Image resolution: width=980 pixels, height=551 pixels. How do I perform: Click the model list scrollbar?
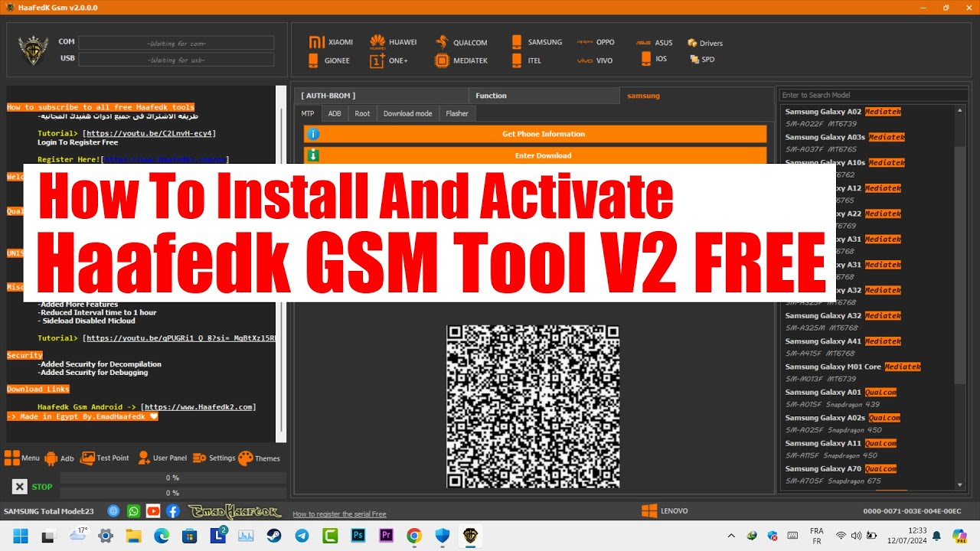coord(960,264)
